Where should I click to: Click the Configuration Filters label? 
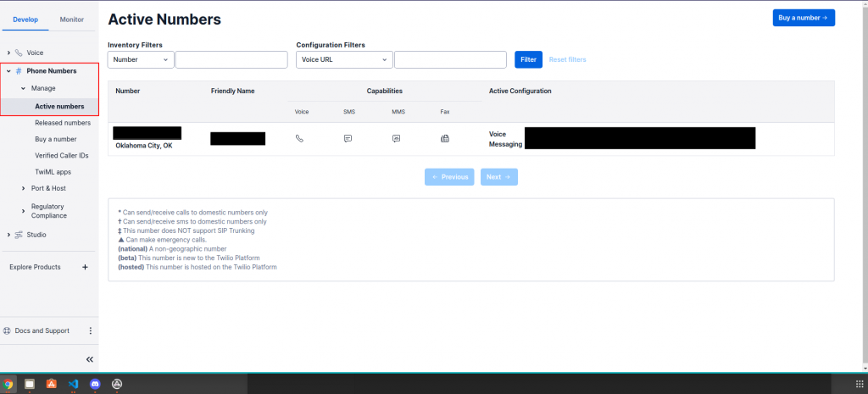click(331, 46)
